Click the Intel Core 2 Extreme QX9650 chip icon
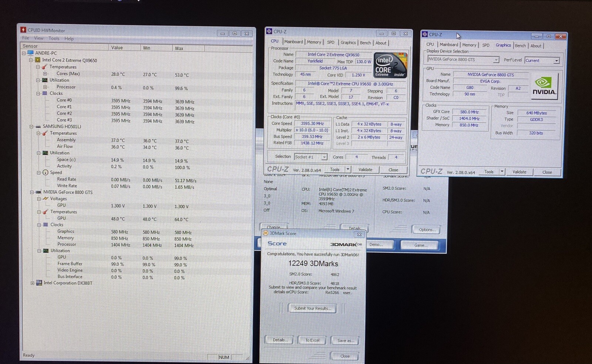The width and height of the screenshot is (592, 364). coord(38,60)
